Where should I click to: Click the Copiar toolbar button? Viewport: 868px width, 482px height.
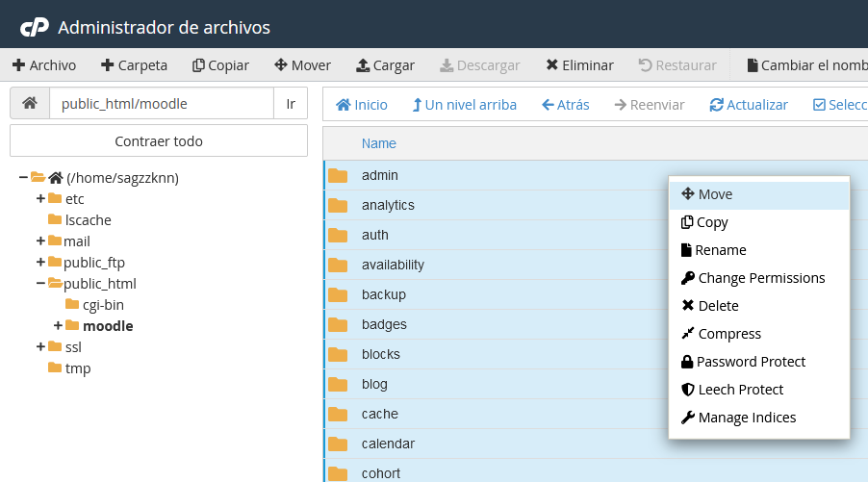(221, 65)
